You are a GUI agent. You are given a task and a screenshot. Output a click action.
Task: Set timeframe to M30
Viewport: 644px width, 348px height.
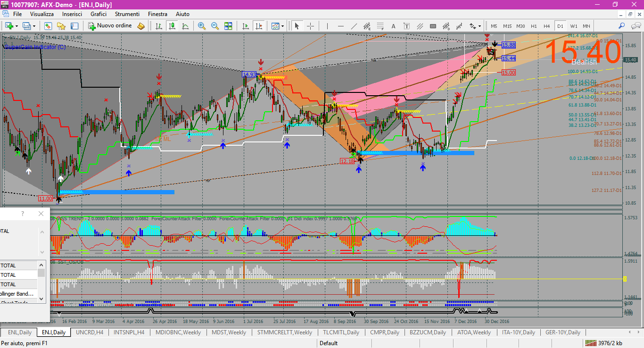[520, 26]
